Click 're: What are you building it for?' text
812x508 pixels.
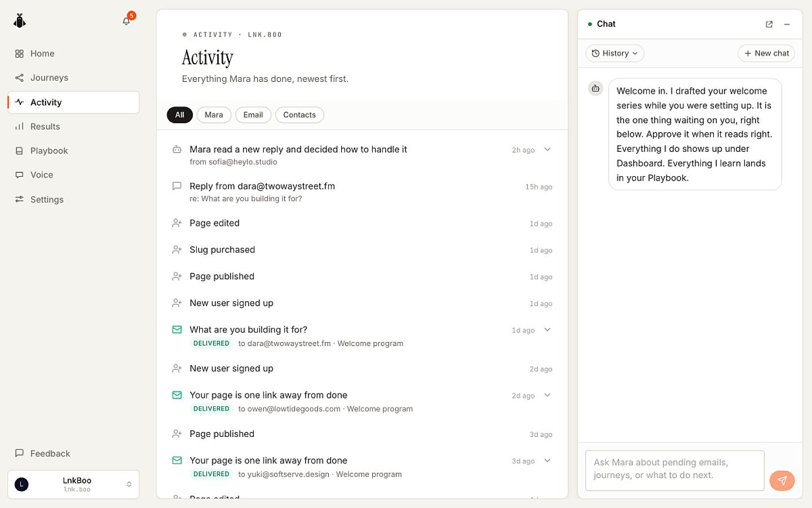pyautogui.click(x=246, y=199)
